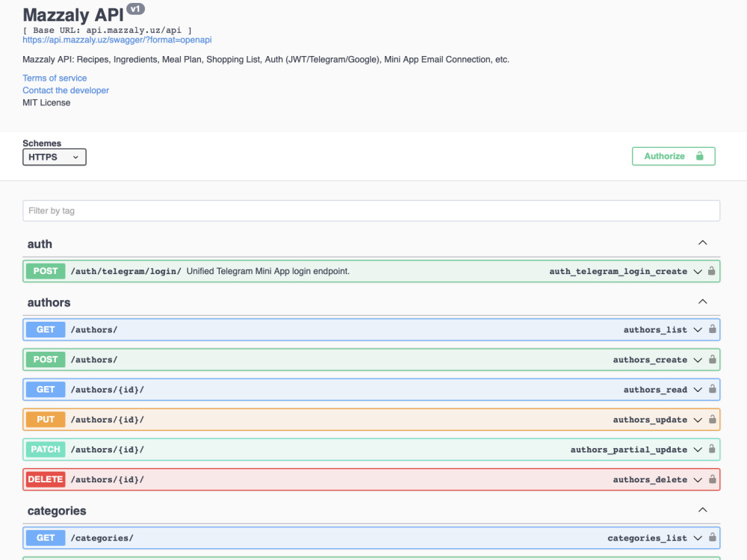Click POST badge for /auth/telegram/login/

coord(46,271)
